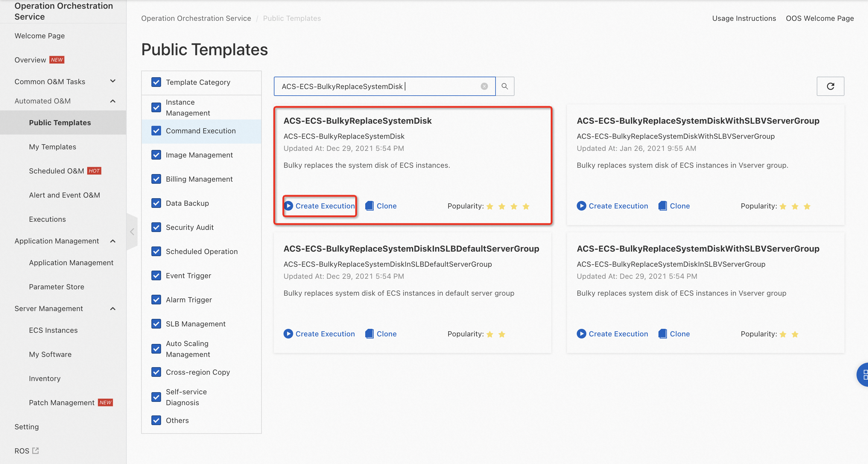The image size is (868, 464).
Task: Click the Clone icon on ACS-ECS-BulkyReplaceSystemDiskWithSLBVServerGroup
Action: 662,206
